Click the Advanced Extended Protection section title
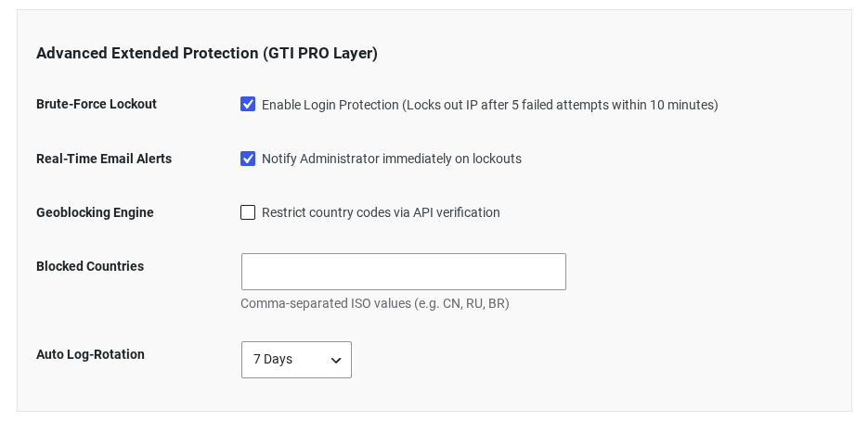 point(207,53)
